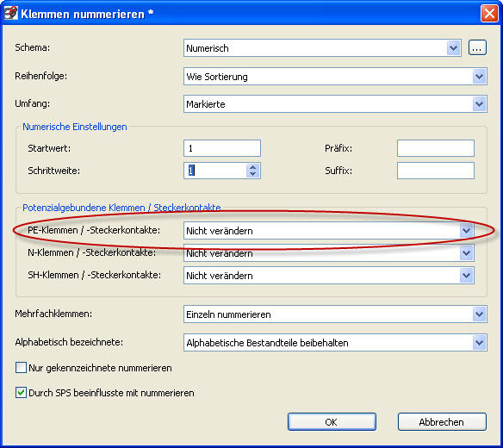
Task: Click the Klemmen nummerieren title bar icon
Action: click(11, 13)
